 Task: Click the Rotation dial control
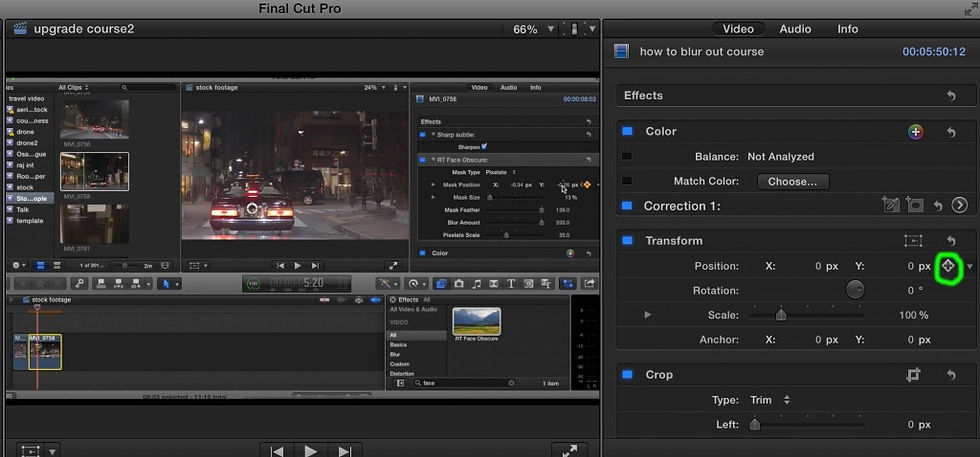click(855, 289)
